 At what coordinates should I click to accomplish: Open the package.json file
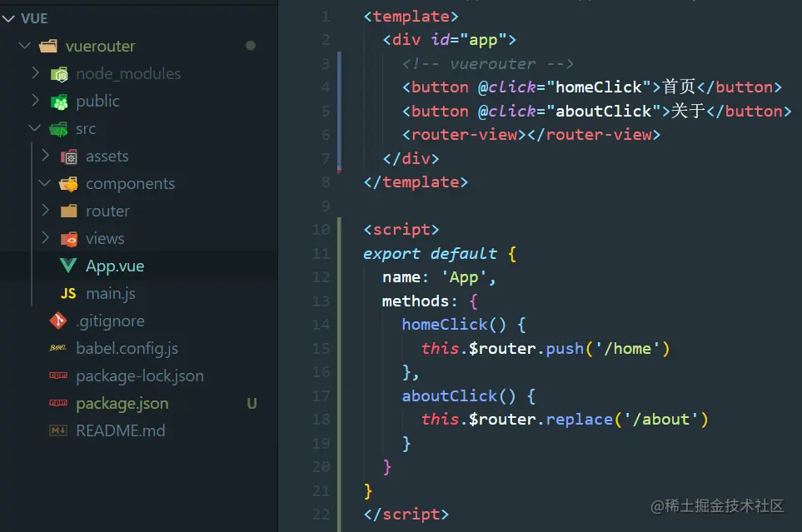[122, 404]
